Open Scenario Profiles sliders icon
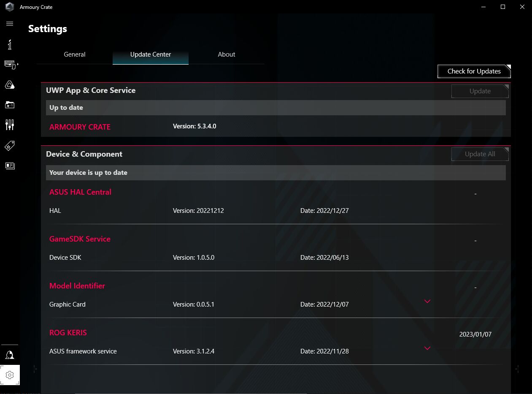 [10, 125]
